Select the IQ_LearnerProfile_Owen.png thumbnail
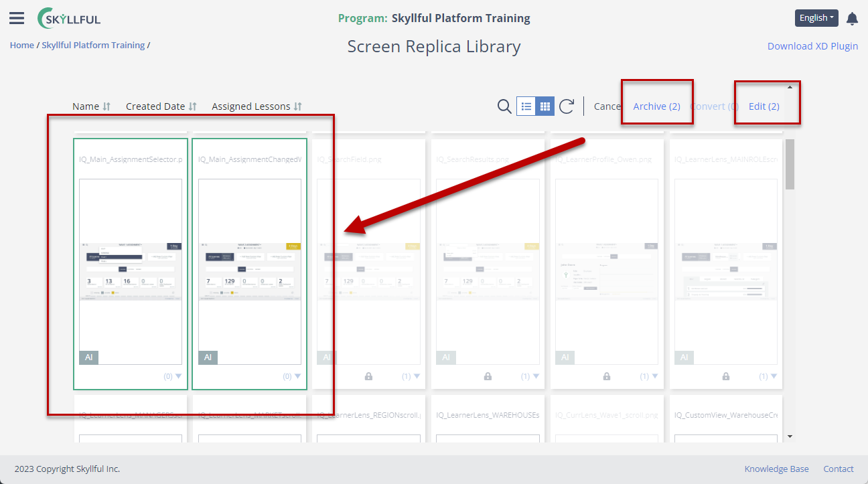Screen dimensions: 868x484 click(x=607, y=272)
